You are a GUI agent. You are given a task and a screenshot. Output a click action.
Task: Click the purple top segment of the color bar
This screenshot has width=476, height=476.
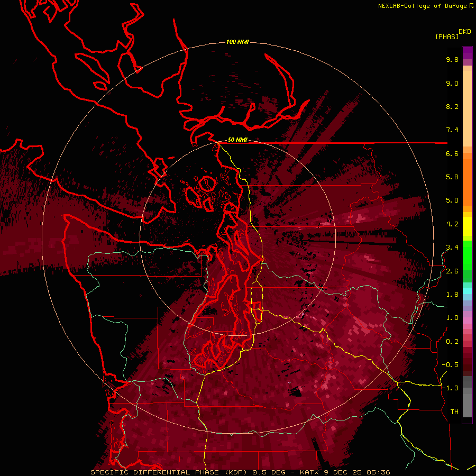tap(467, 53)
